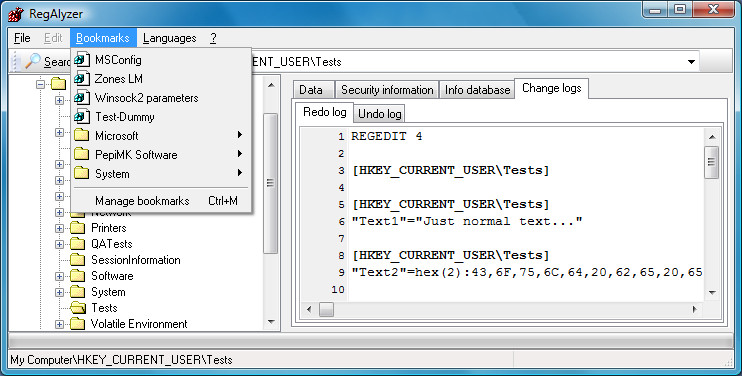The width and height of the screenshot is (742, 376).
Task: Select the Redo log tab
Action: [325, 112]
